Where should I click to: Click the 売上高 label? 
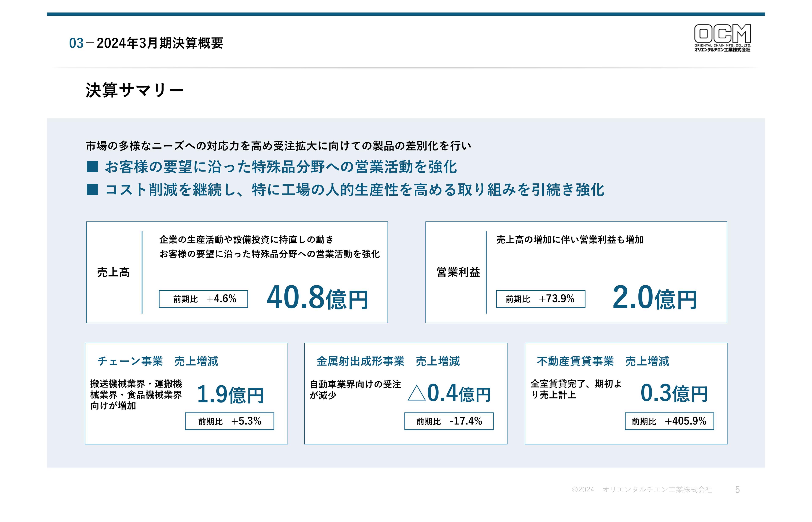tap(113, 272)
